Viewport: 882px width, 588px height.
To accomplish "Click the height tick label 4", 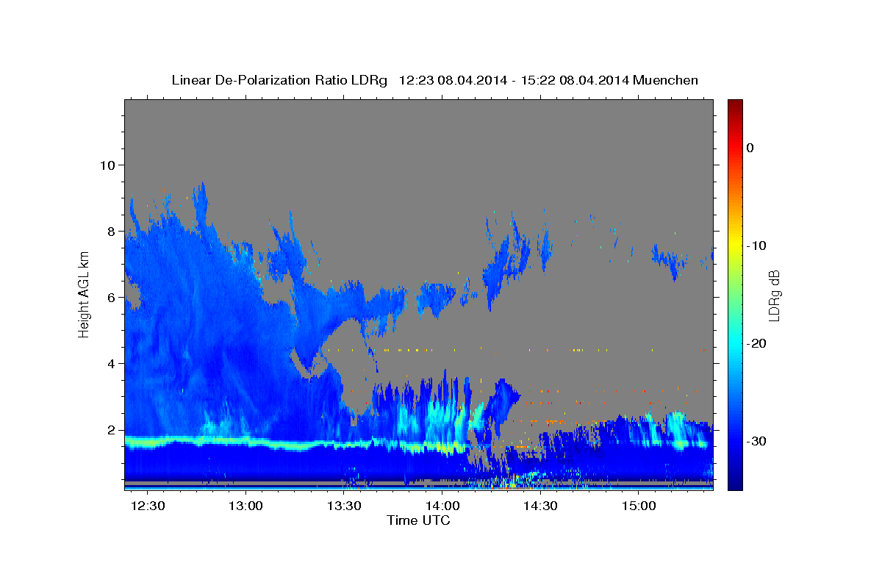I will 111,364.
